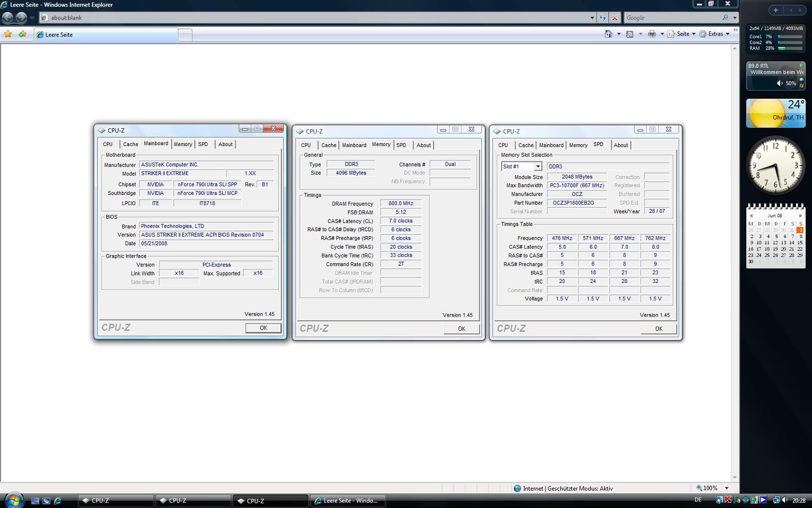
Task: Click the browser vertical scrollbar up arrow
Action: coord(735,48)
